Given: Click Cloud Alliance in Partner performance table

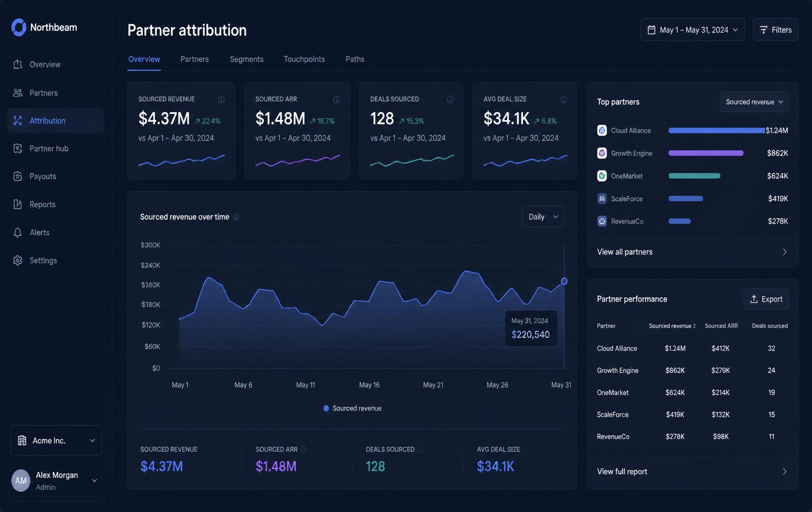Looking at the screenshot, I should 617,348.
